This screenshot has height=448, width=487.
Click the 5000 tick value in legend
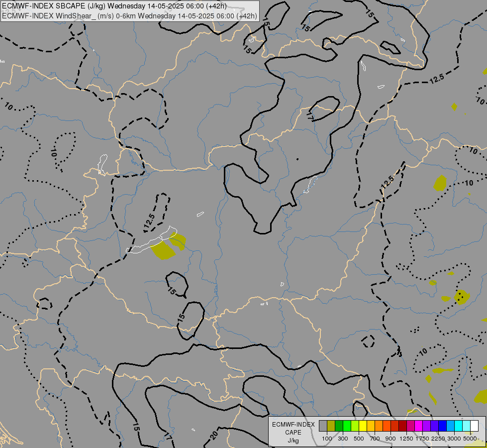coord(470,439)
